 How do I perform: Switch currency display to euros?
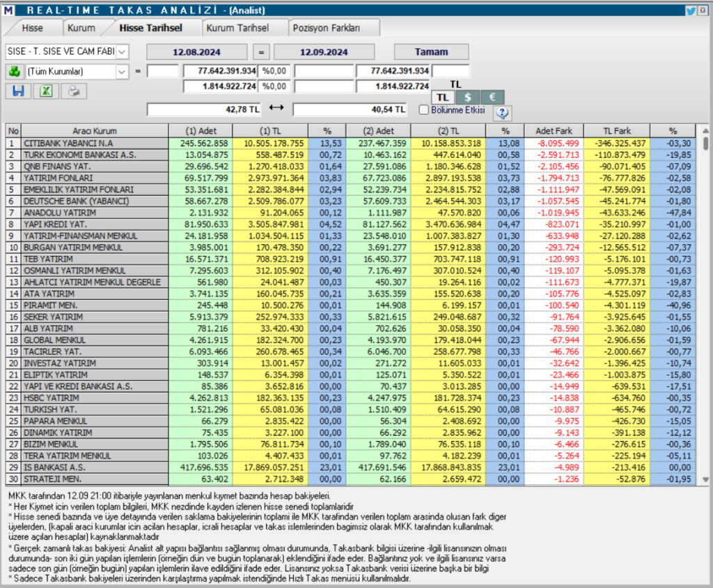492,97
